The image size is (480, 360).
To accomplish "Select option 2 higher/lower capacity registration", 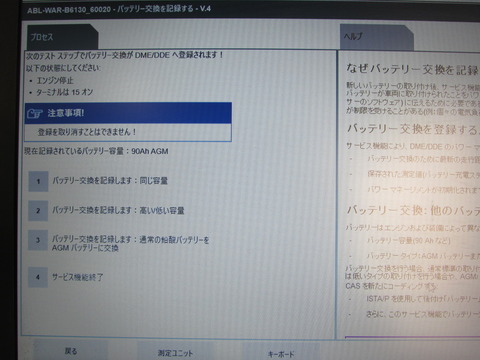I will pos(38,211).
